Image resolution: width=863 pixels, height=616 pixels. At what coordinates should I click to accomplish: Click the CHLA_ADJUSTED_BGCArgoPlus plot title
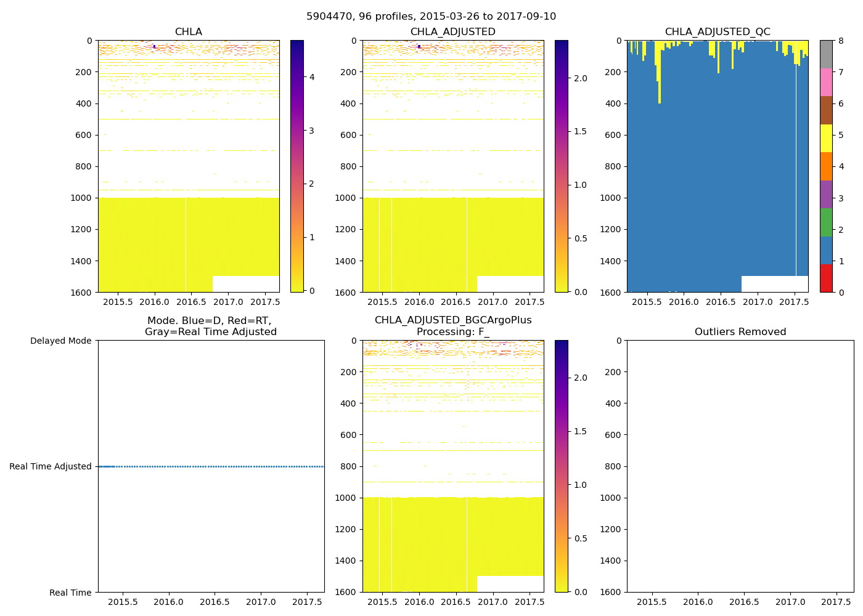click(x=452, y=320)
